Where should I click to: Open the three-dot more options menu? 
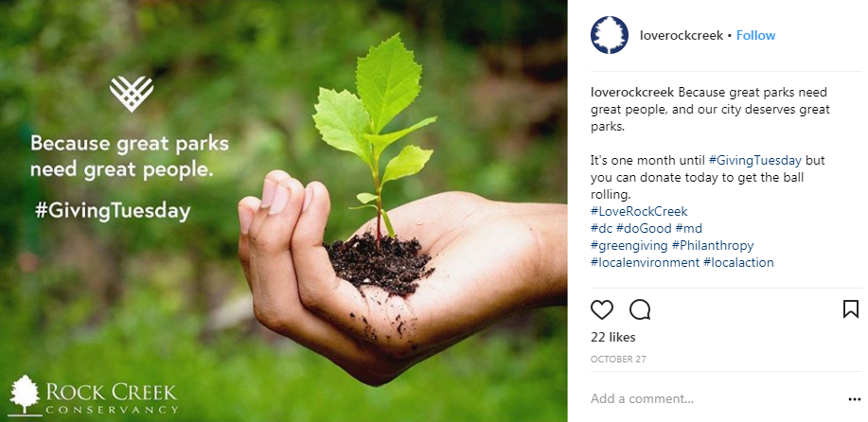pos(854,399)
